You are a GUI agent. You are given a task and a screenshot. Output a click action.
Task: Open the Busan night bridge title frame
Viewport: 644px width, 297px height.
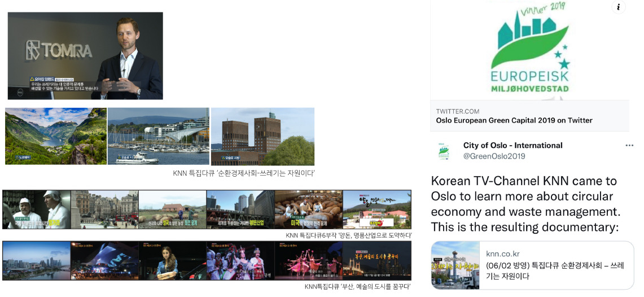click(x=376, y=260)
